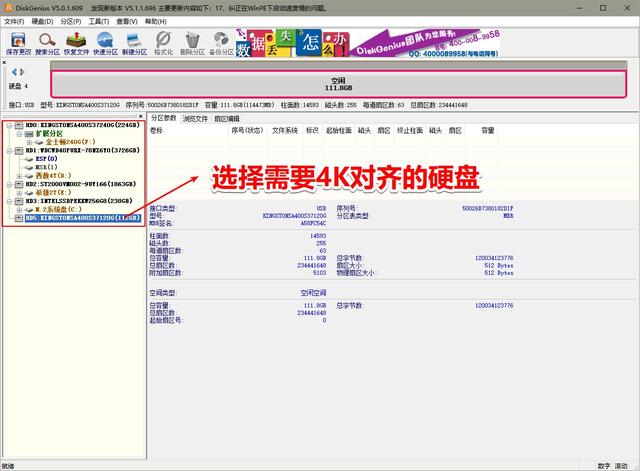Collapse the HD2 ST2000 1863GB disk node

pos(9,184)
